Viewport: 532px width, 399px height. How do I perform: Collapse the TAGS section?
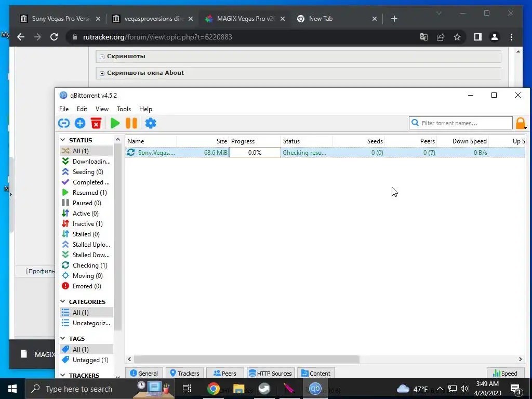pyautogui.click(x=63, y=339)
